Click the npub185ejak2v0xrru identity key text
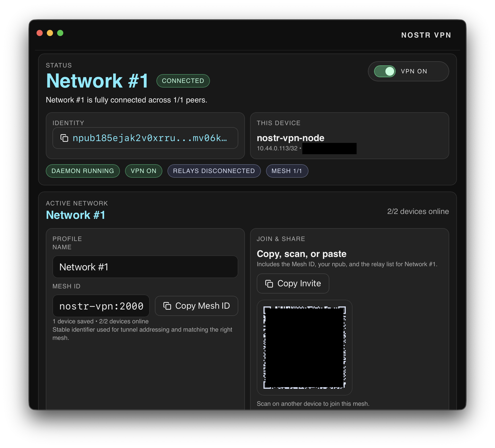The height and width of the screenshot is (448, 495). [x=150, y=138]
